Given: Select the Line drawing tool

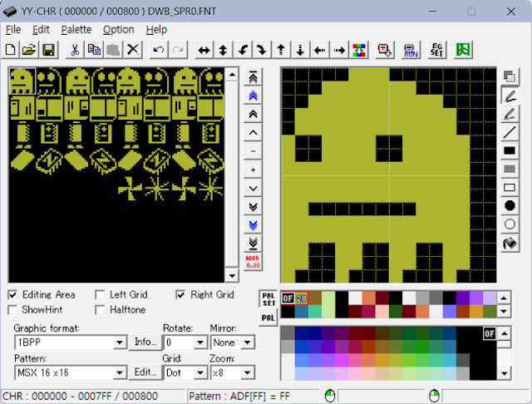Looking at the screenshot, I should coord(510,132).
